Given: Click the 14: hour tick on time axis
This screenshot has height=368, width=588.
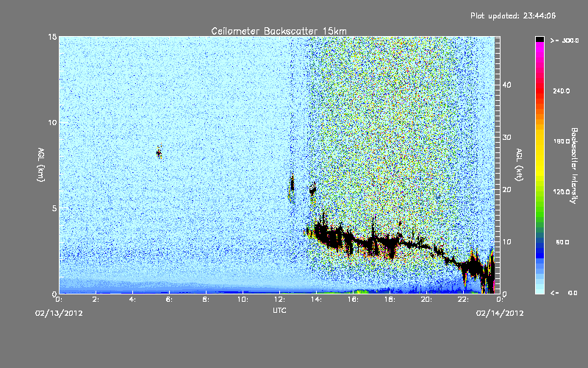Looking at the screenshot, I should (316, 300).
